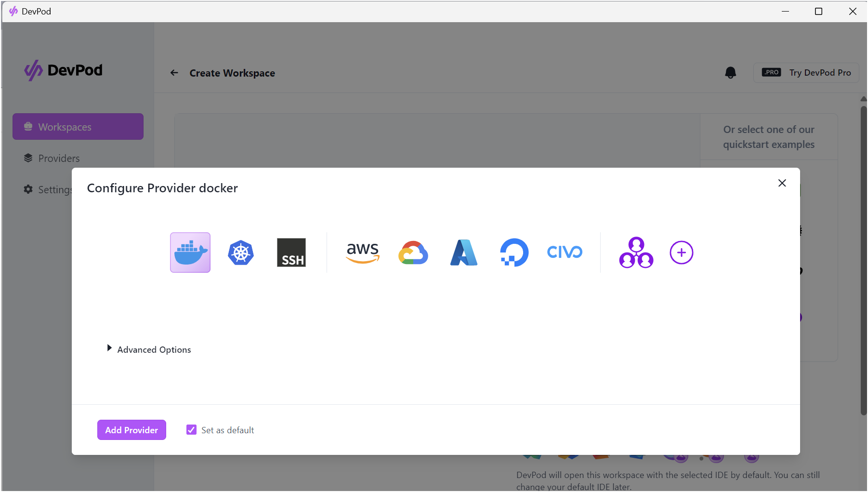
Task: Add a custom provider via plus icon
Action: click(x=681, y=252)
